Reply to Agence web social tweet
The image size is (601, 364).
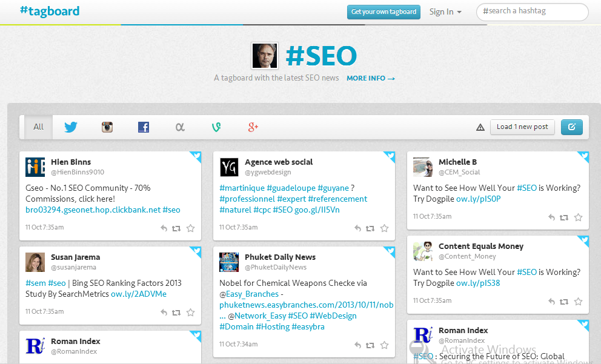point(357,228)
